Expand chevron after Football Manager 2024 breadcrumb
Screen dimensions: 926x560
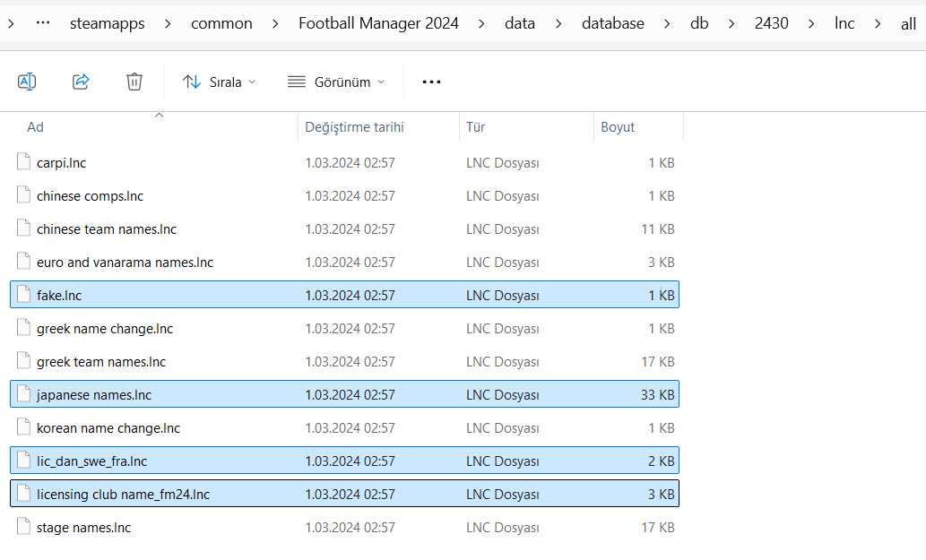[481, 23]
